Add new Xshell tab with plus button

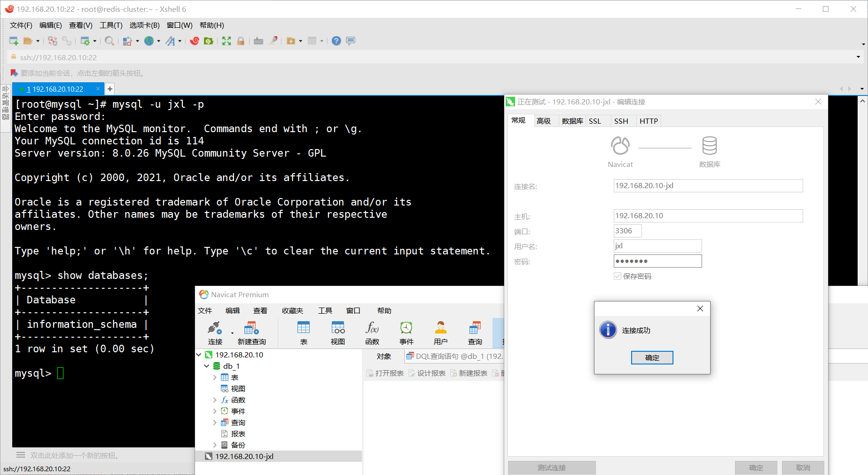[x=109, y=89]
